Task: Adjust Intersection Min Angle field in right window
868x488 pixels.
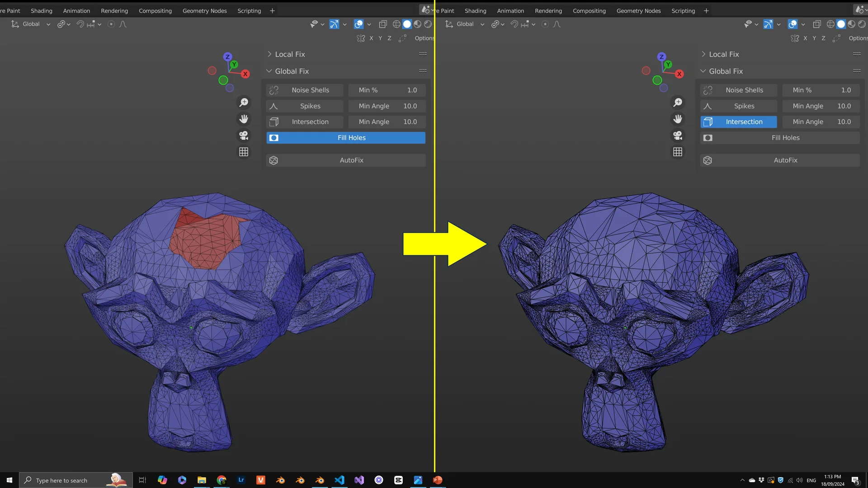Action: [x=821, y=122]
